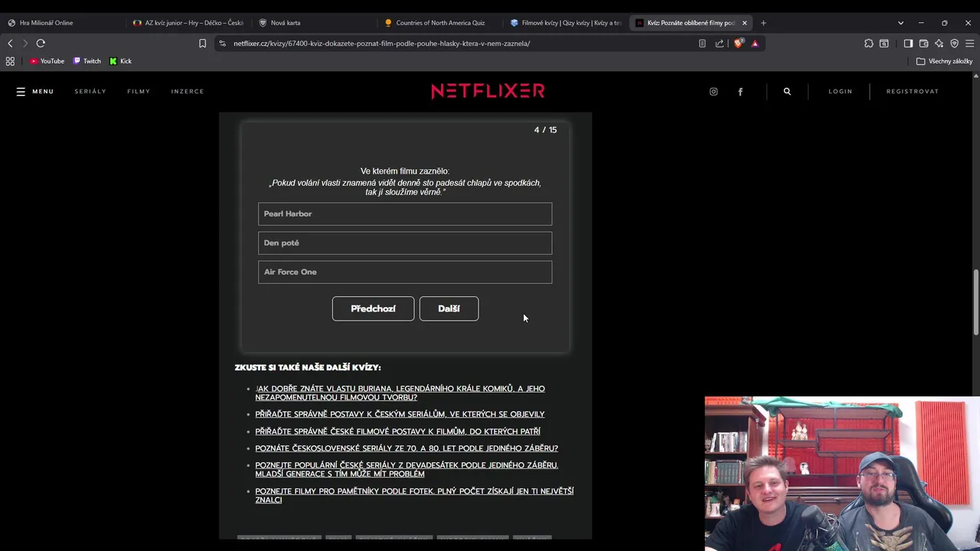Reload the page with refresh icon
This screenshot has width=980, height=551.
click(x=41, y=44)
